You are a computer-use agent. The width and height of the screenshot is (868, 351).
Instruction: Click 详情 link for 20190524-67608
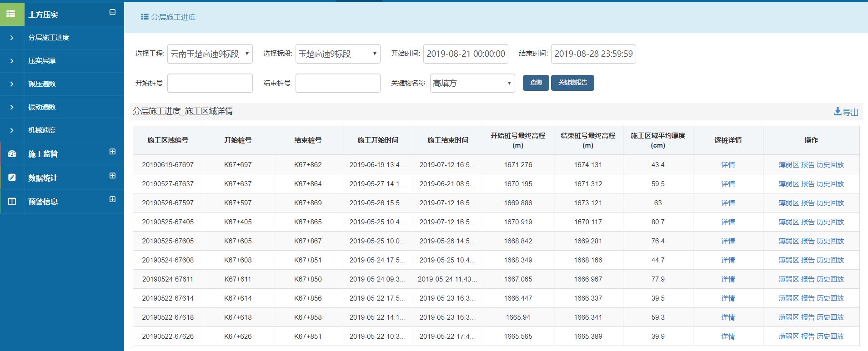point(728,260)
